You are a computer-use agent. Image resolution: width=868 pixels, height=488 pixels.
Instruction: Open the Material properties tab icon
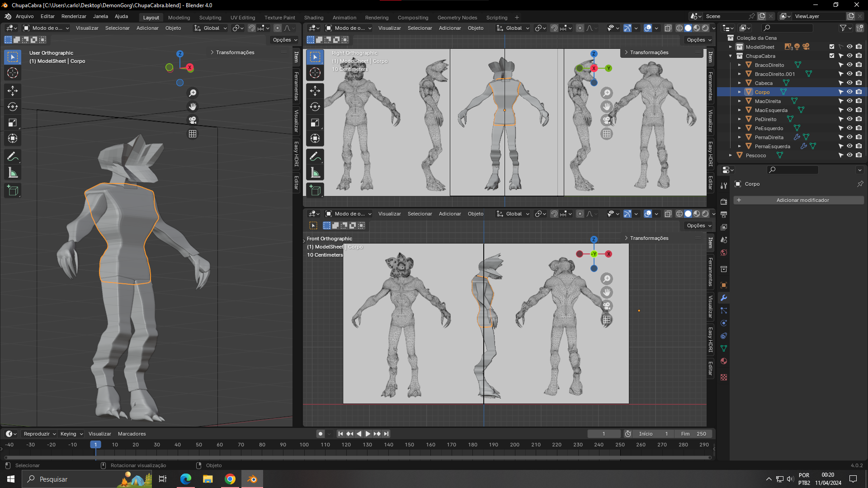[724, 361]
